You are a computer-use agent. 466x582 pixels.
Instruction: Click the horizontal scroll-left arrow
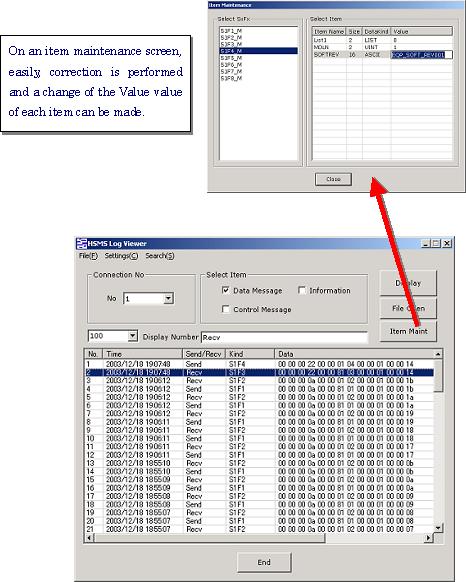(89, 537)
